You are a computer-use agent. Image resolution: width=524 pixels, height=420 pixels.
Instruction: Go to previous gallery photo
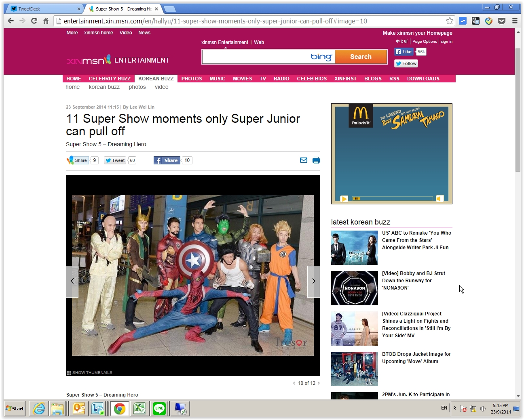[72, 281]
